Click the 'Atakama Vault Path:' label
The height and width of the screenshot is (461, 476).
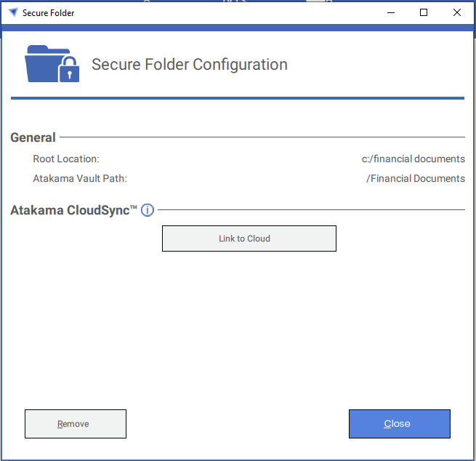pyautogui.click(x=80, y=178)
